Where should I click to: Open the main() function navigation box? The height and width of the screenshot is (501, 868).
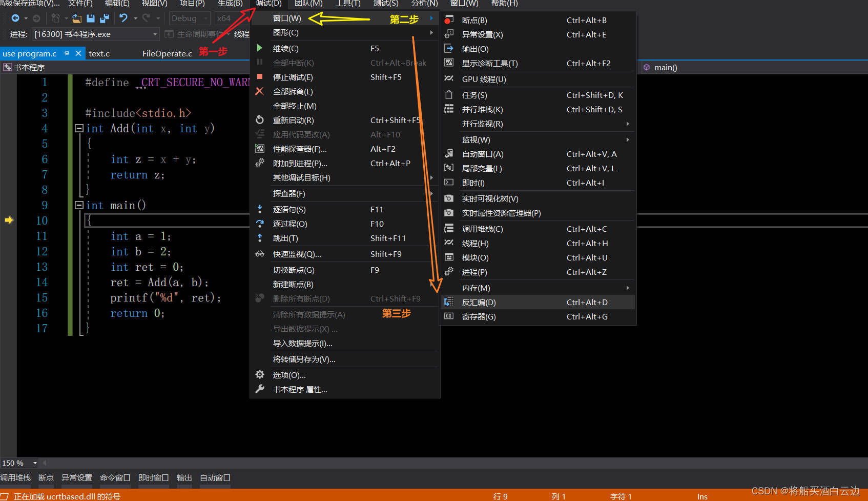pos(753,67)
